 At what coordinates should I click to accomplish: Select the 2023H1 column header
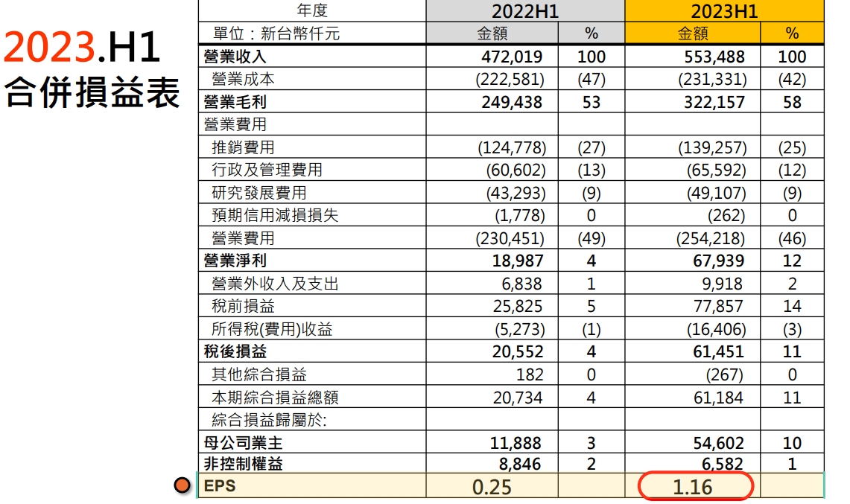pos(724,11)
